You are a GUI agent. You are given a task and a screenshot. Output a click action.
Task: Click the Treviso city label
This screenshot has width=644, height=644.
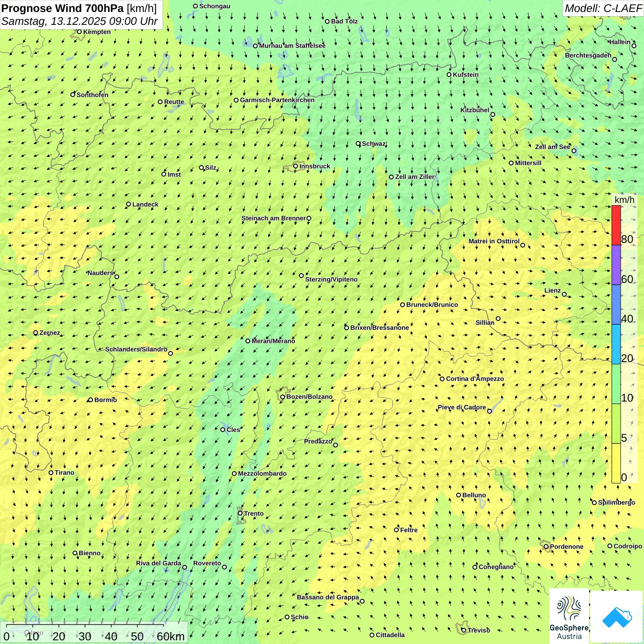(x=478, y=630)
